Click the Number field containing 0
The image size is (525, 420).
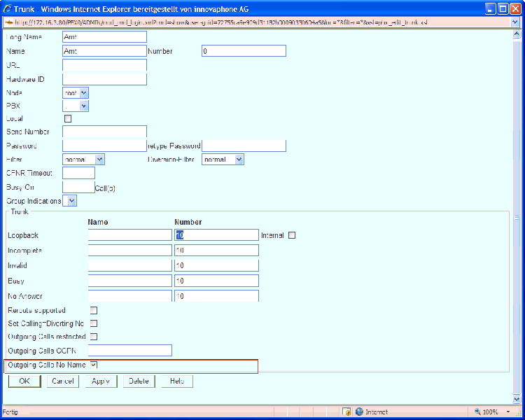244,51
